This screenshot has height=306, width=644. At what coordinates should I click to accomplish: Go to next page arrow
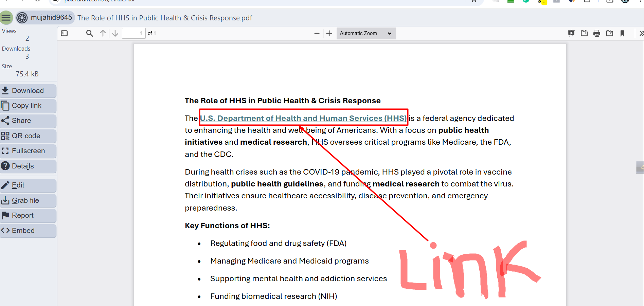115,33
